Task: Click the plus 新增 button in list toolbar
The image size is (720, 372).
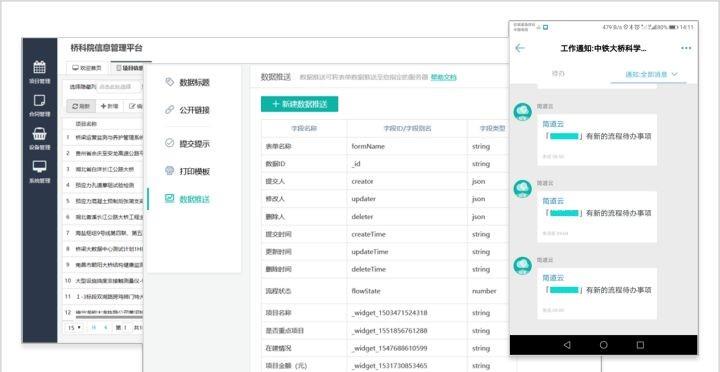Action: coord(109,106)
